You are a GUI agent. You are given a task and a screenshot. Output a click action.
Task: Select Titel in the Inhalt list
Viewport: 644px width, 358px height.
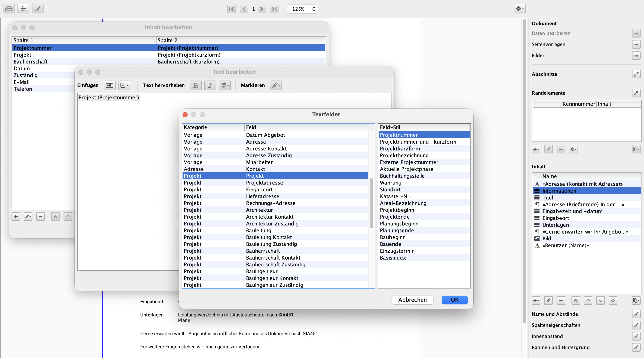[547, 198]
